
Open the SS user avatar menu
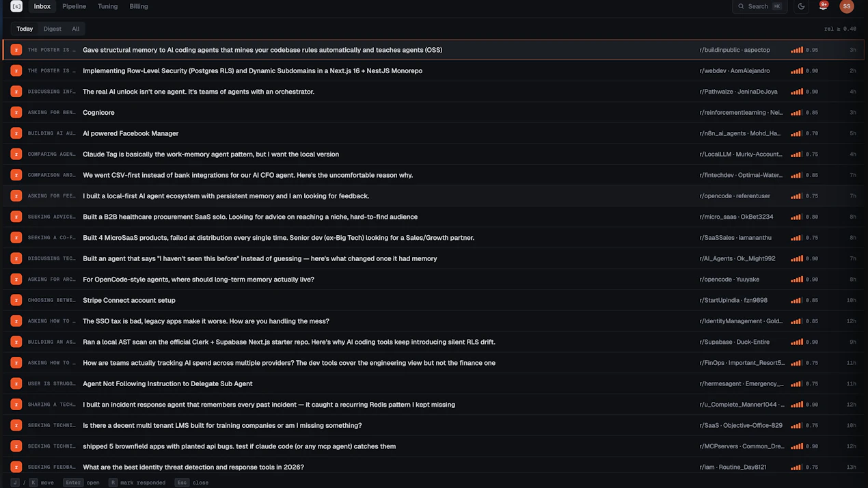click(847, 6)
